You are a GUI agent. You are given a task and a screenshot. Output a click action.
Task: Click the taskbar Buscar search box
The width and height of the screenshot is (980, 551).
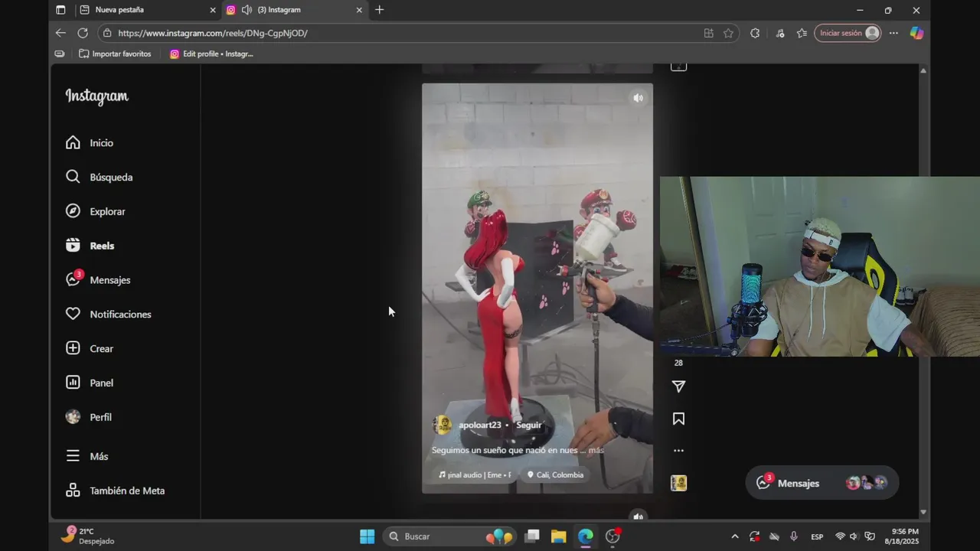click(449, 536)
